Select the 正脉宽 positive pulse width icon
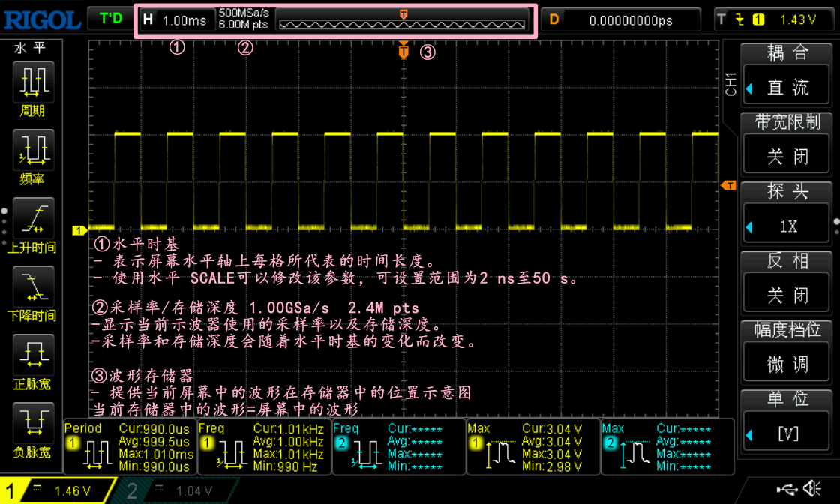 (x=33, y=355)
